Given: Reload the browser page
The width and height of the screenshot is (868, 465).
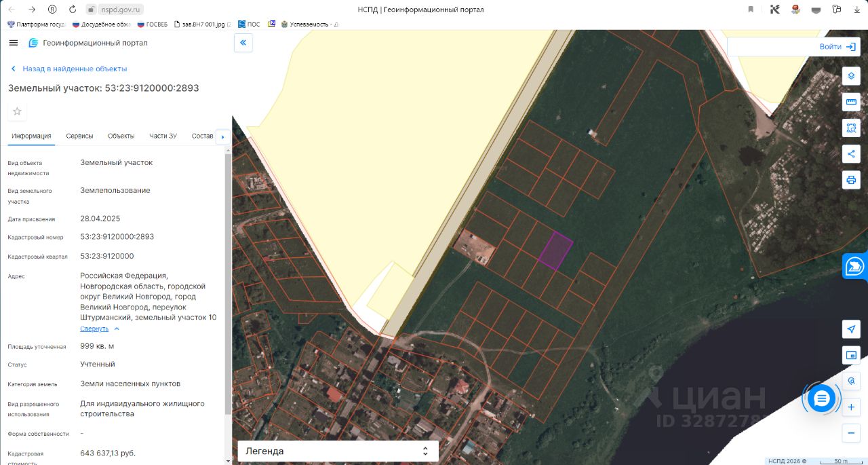Looking at the screenshot, I should [x=73, y=10].
